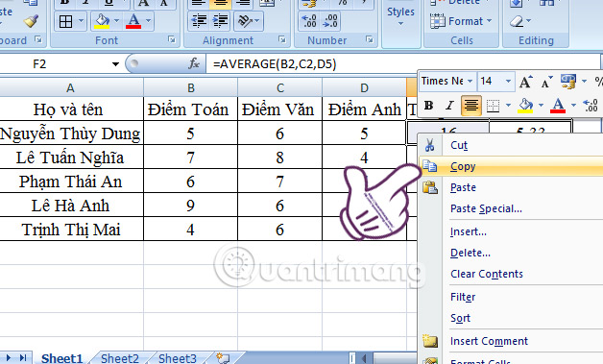Screen dimensions: 603x364
Task: Click Increase Decimal in the Number group
Action: click(x=309, y=21)
